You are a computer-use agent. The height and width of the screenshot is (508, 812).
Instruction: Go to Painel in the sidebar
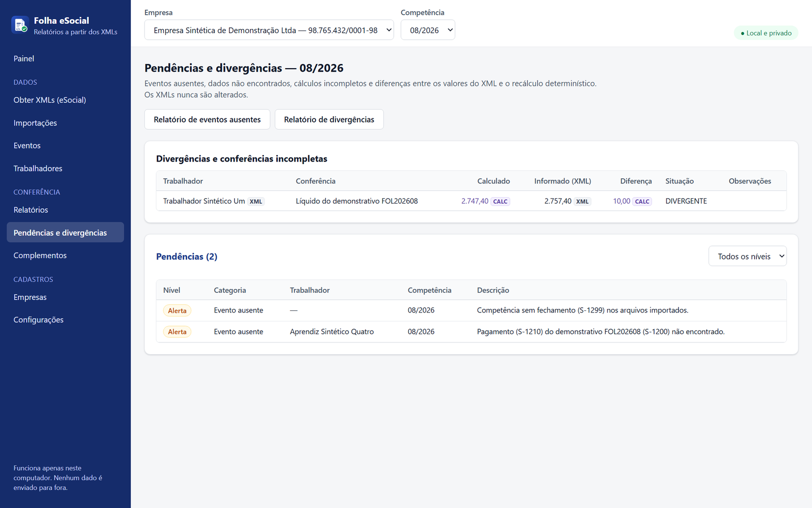point(24,59)
